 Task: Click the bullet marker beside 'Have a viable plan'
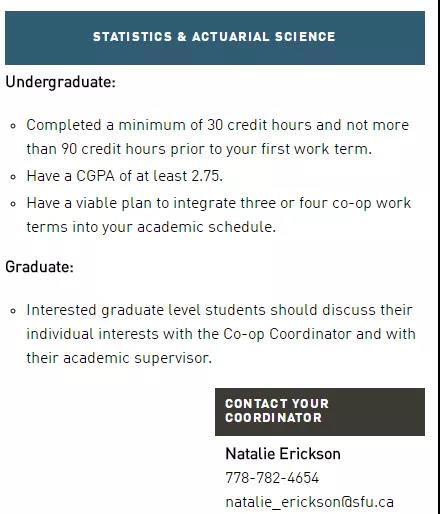coord(13,204)
